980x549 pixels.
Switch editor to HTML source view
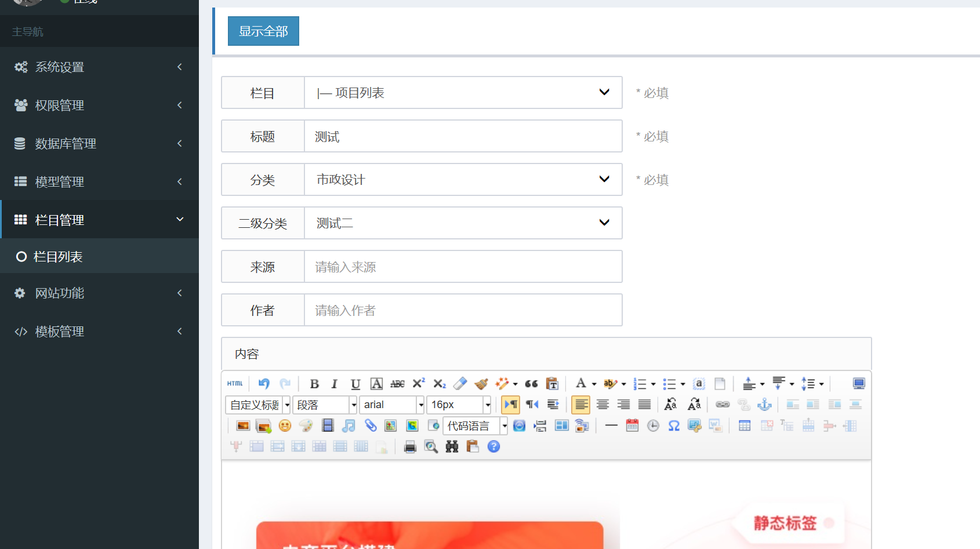235,384
